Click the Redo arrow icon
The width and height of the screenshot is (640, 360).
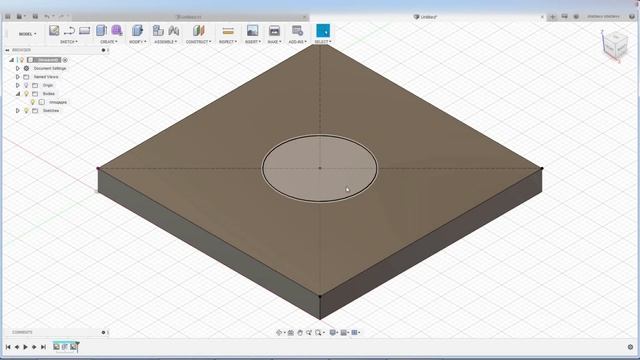(62, 16)
